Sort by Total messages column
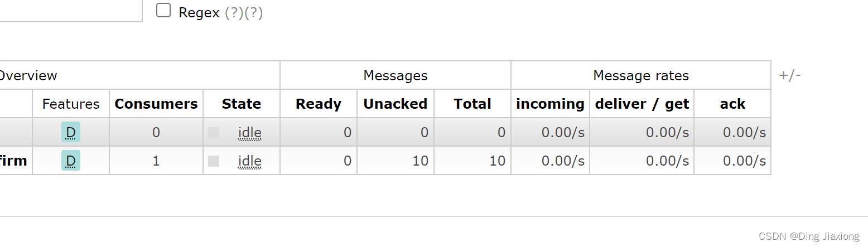The image size is (868, 247). click(x=472, y=104)
